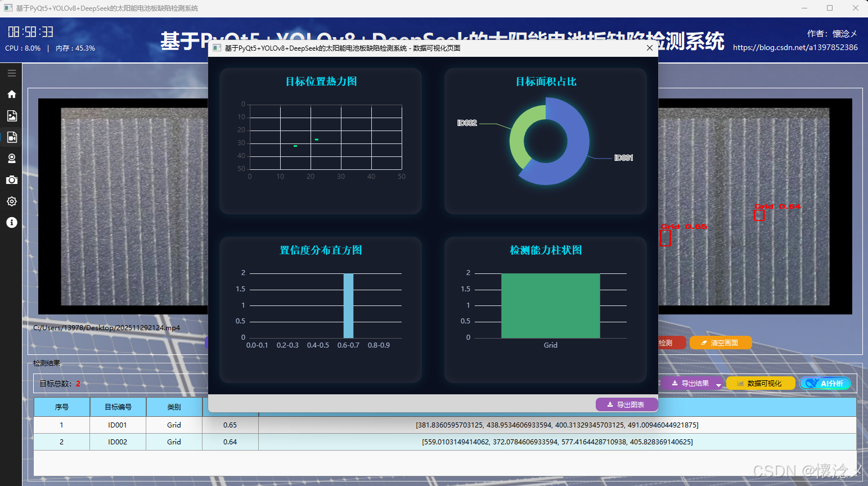The height and width of the screenshot is (486, 868).
Task: Click the AI分析 button
Action: click(x=825, y=383)
